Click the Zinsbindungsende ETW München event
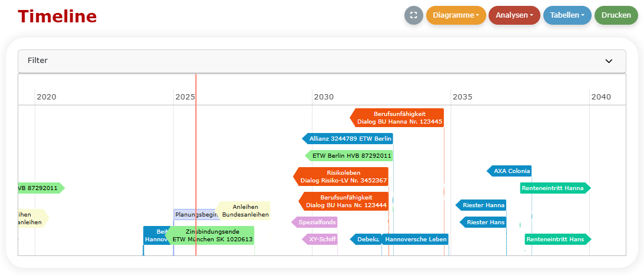Viewport: 644px width, 276px height. 212,235
